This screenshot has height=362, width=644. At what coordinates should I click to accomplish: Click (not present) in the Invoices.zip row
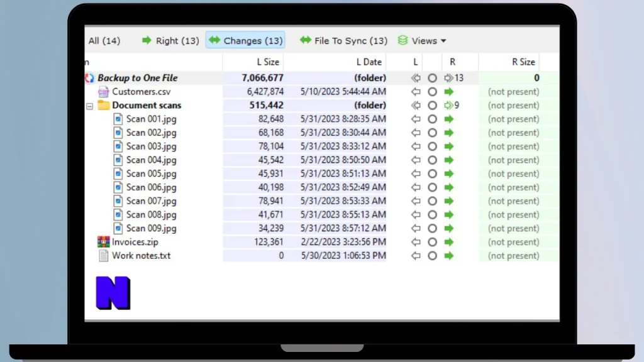513,242
